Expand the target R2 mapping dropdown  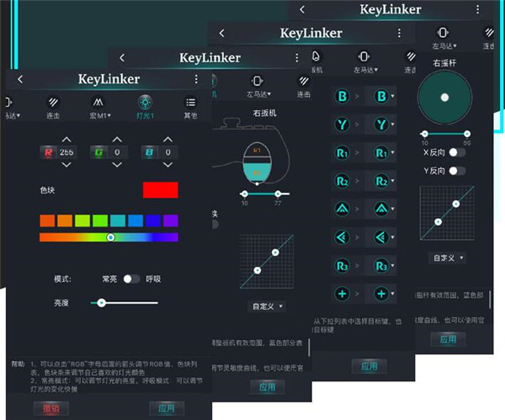(381, 181)
